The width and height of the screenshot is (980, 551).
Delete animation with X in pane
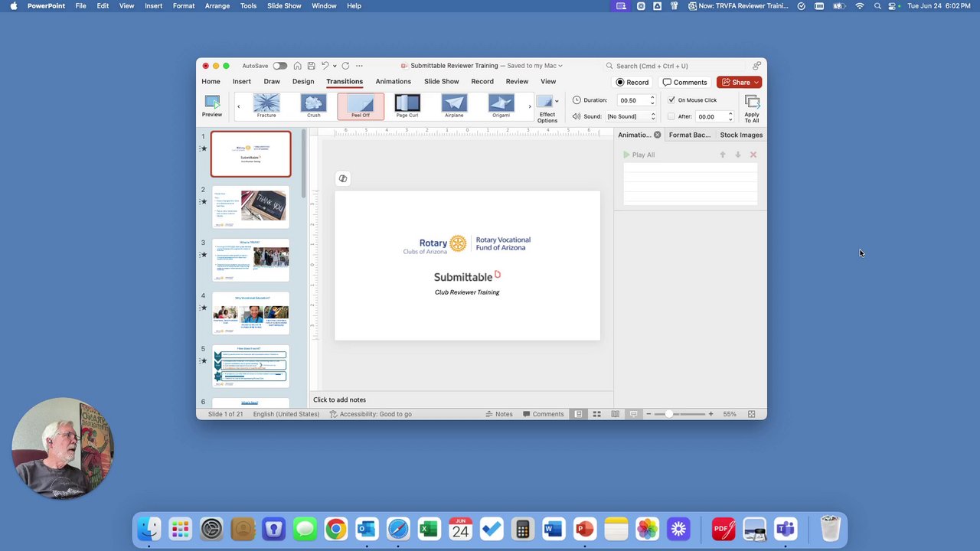pyautogui.click(x=753, y=155)
